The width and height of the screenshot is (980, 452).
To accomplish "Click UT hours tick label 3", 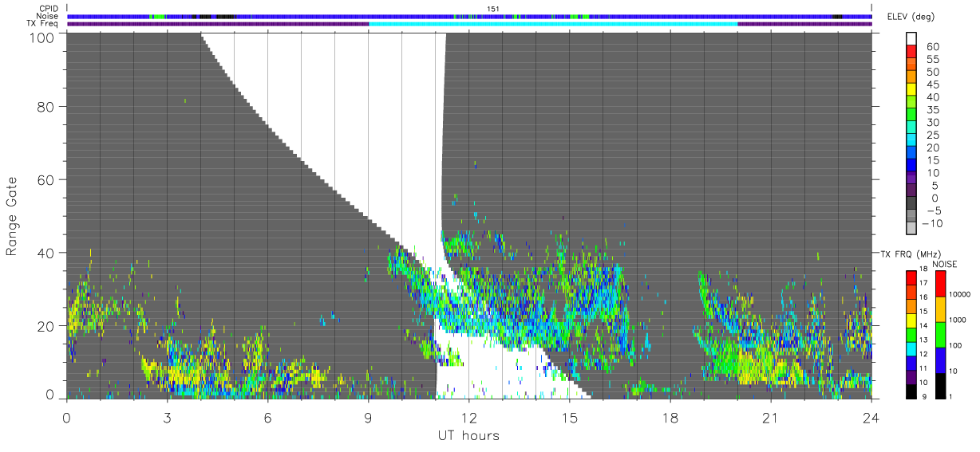I will coord(167,417).
